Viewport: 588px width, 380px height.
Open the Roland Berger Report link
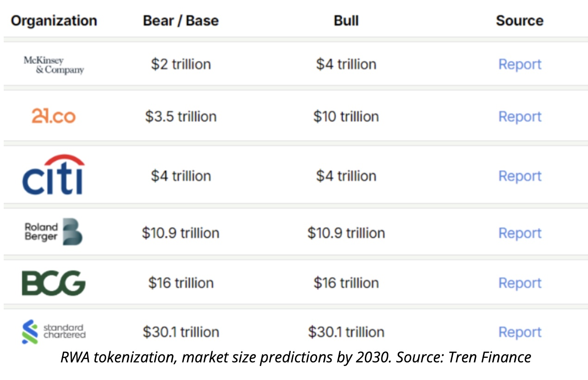[519, 233]
